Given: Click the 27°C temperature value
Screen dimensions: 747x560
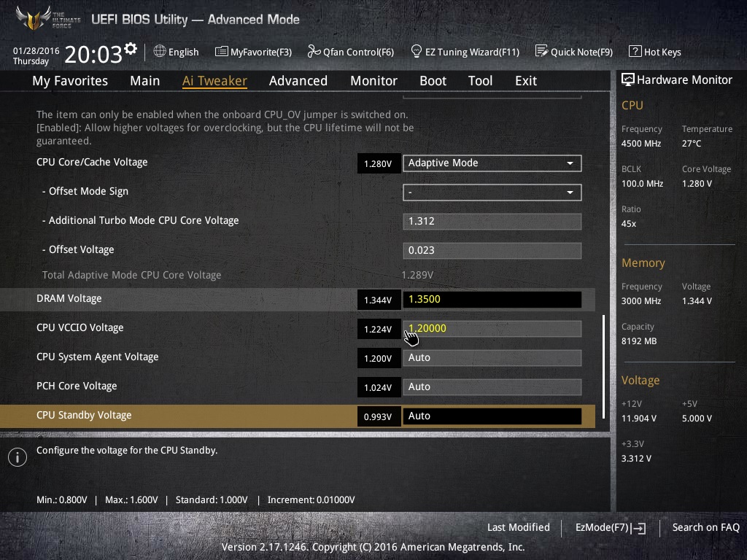Looking at the screenshot, I should tap(692, 144).
